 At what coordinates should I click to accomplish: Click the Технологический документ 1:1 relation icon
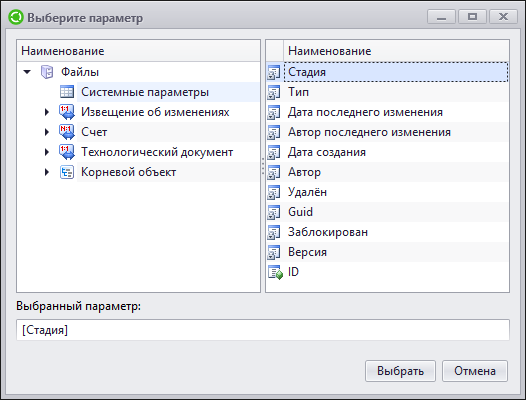[x=67, y=152]
